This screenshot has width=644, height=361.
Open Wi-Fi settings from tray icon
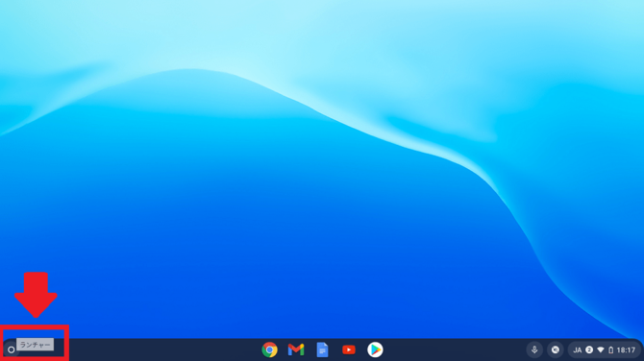click(601, 349)
